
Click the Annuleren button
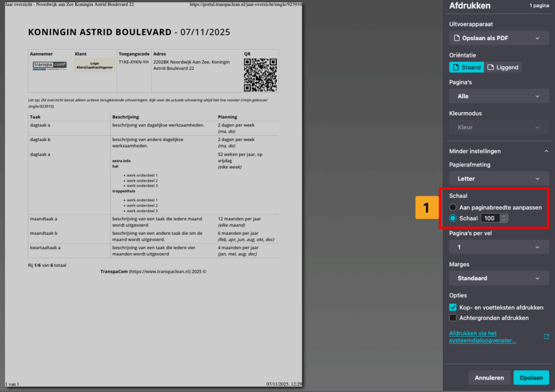[489, 377]
